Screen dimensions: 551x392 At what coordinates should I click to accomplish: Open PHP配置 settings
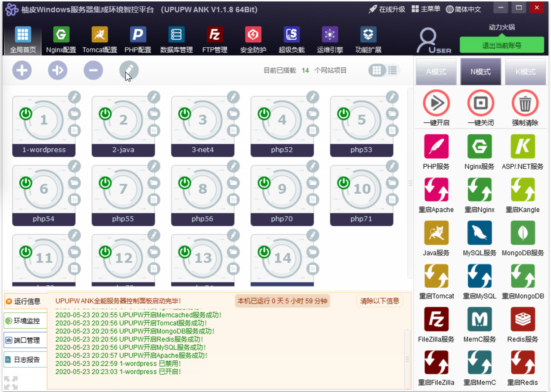(x=138, y=40)
